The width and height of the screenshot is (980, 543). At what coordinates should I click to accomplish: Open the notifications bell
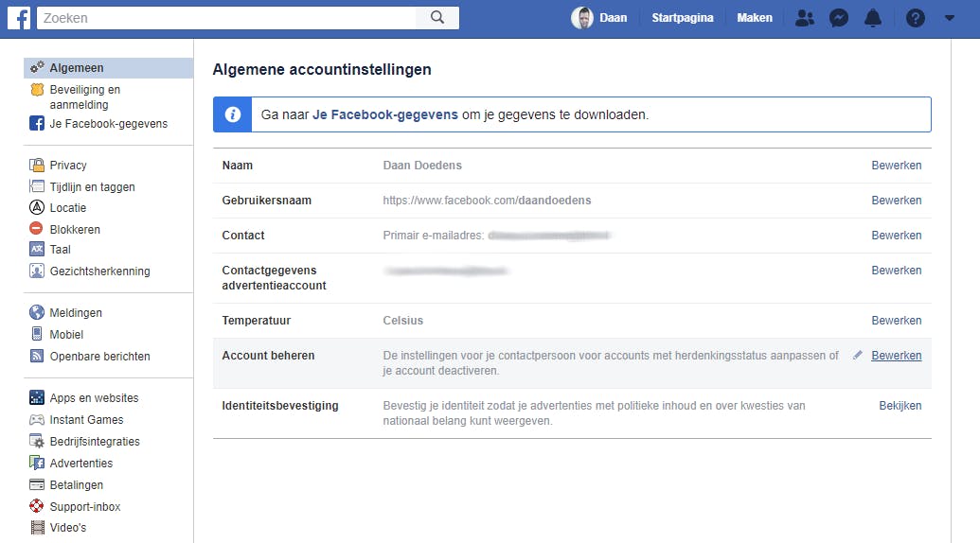873,18
